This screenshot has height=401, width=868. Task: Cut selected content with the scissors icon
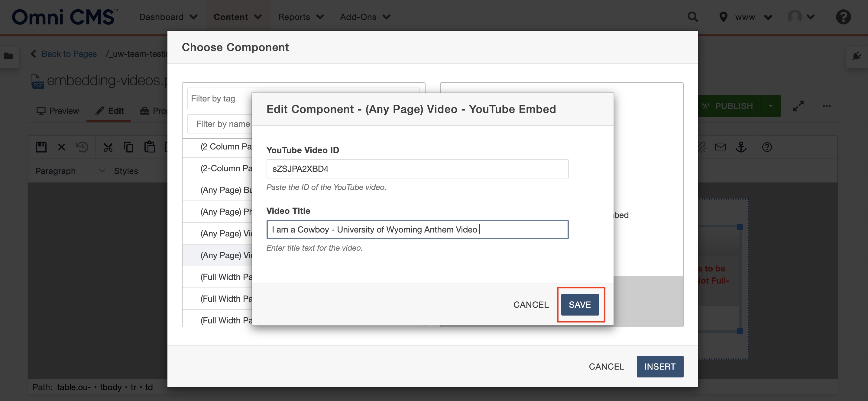pos(108,147)
